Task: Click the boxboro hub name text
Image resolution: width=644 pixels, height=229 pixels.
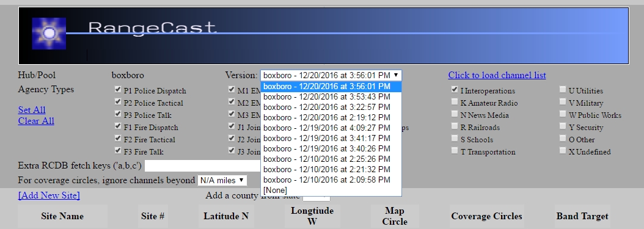Action: click(128, 75)
